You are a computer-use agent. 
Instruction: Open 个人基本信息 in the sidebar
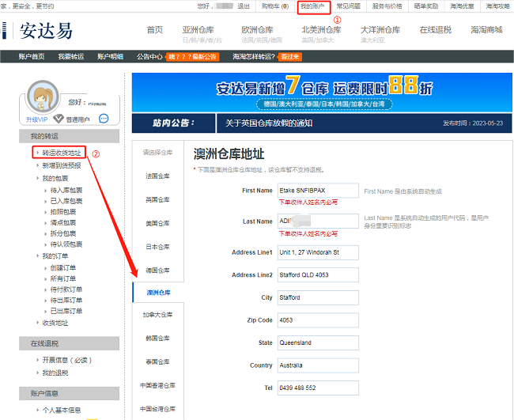click(62, 411)
